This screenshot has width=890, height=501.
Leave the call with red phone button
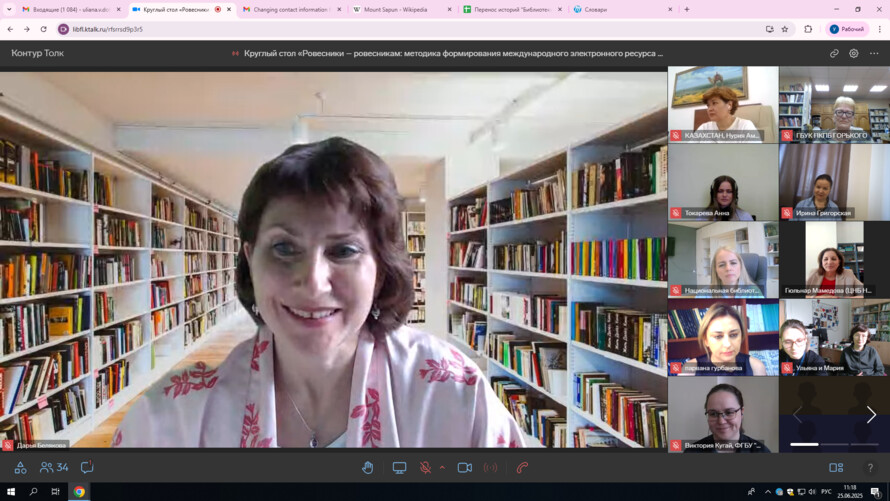tap(522, 467)
